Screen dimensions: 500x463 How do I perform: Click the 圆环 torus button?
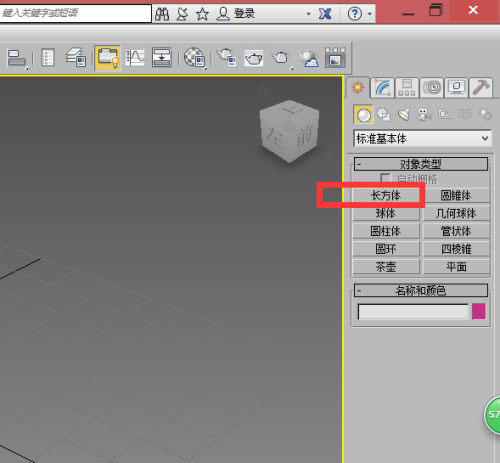click(386, 249)
